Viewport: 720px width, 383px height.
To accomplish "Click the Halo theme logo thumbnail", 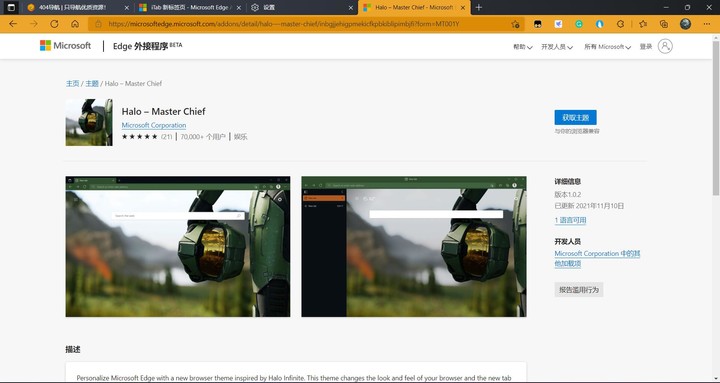I will 89,123.
